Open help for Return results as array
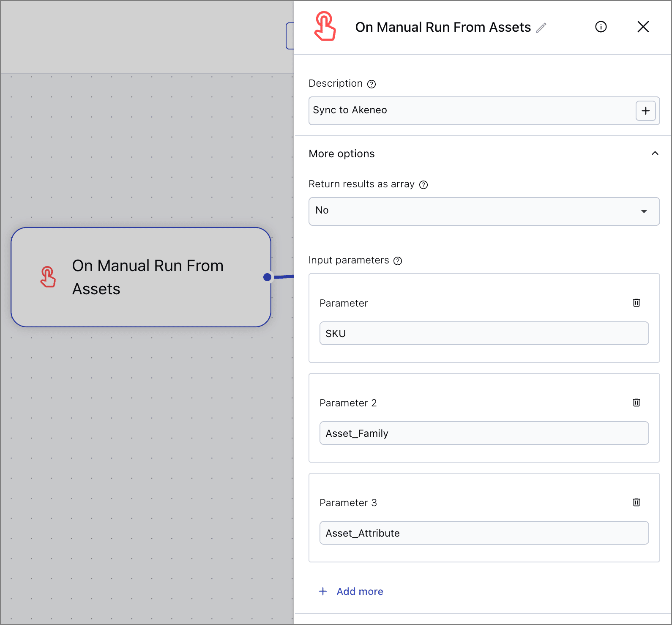The height and width of the screenshot is (625, 672). pyautogui.click(x=423, y=184)
